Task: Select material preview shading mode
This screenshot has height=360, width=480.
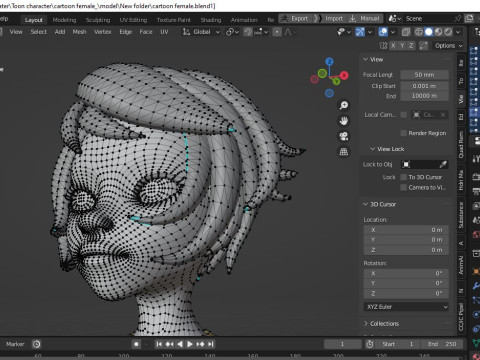Action: [x=439, y=32]
